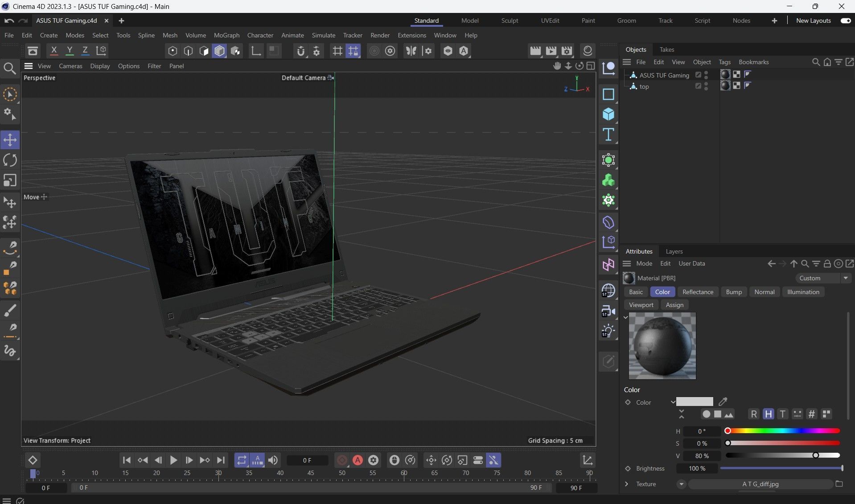Click the Color swatch field
Image resolution: width=855 pixels, height=504 pixels.
click(695, 402)
